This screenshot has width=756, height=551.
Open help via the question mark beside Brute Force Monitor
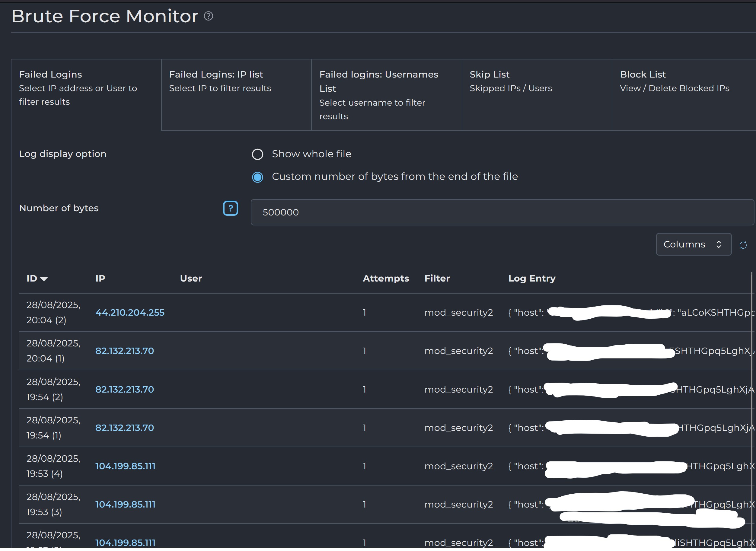(209, 16)
